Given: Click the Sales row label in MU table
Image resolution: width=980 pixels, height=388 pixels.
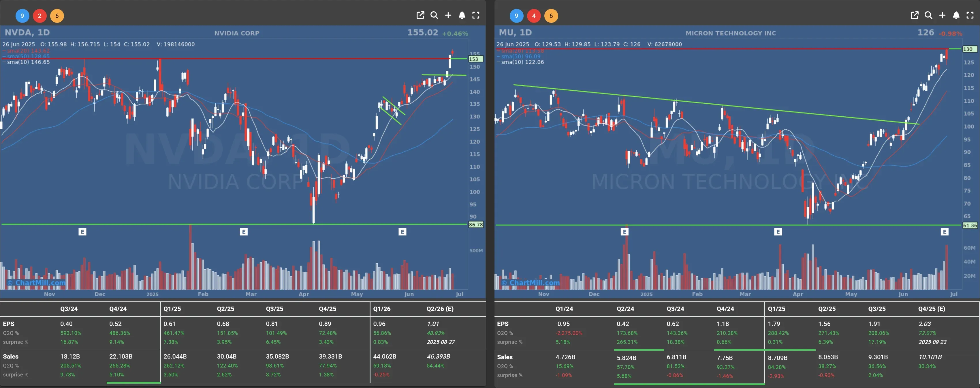Looking at the screenshot, I should [505, 357].
